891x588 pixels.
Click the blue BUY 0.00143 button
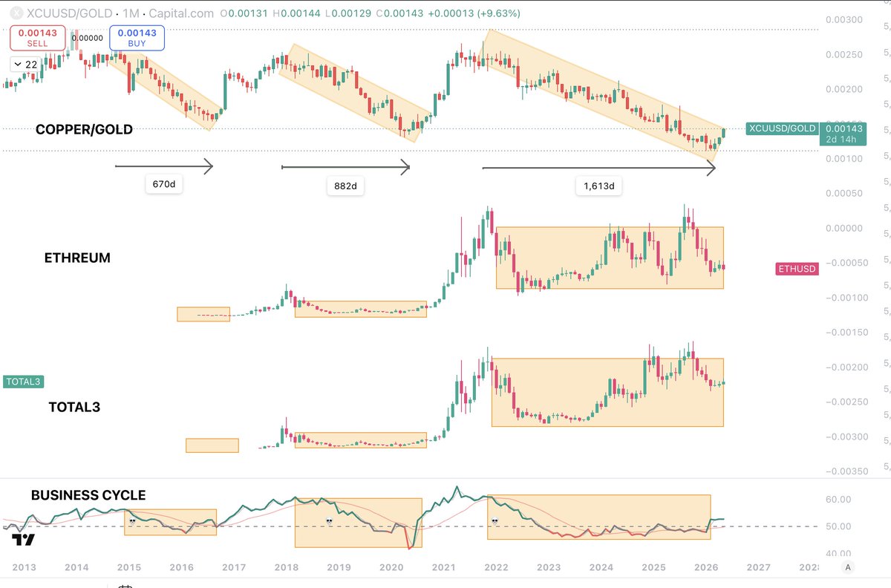coord(137,39)
